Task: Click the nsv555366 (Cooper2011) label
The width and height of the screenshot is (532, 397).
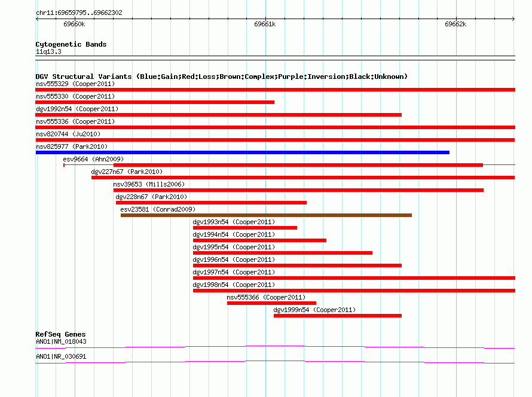Action: pos(266,297)
